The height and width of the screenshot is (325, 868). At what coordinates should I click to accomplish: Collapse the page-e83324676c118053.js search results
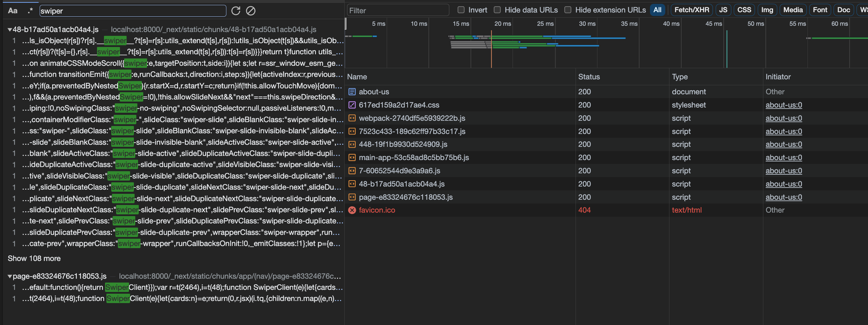(10, 276)
